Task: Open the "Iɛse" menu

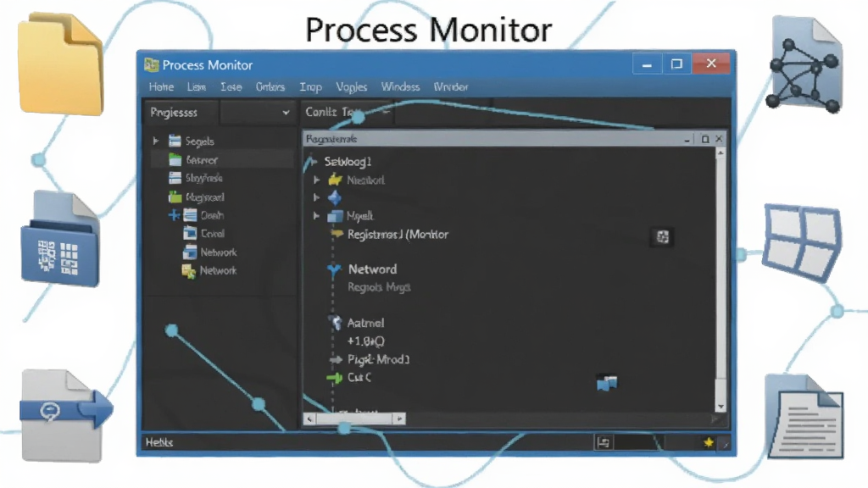Action: [231, 87]
